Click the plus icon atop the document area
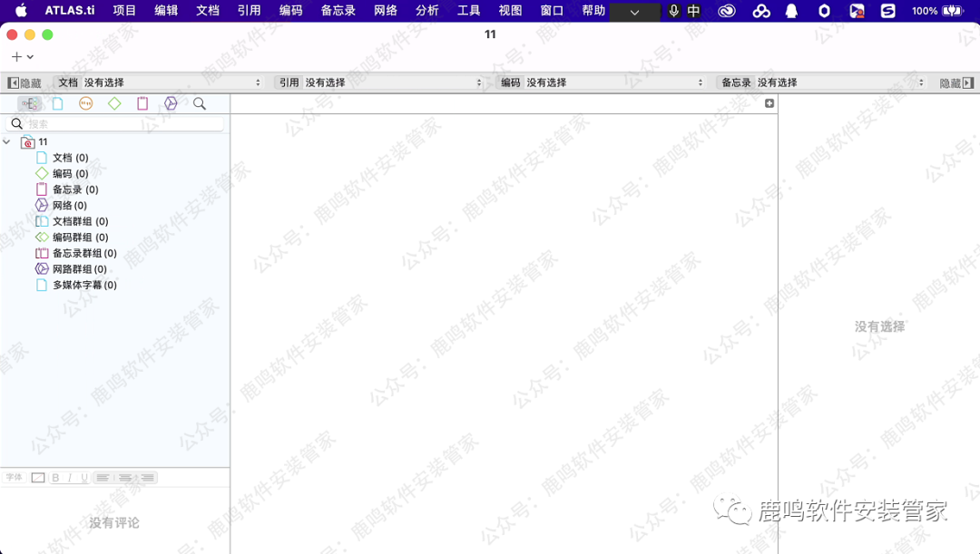The image size is (980, 554). click(769, 103)
